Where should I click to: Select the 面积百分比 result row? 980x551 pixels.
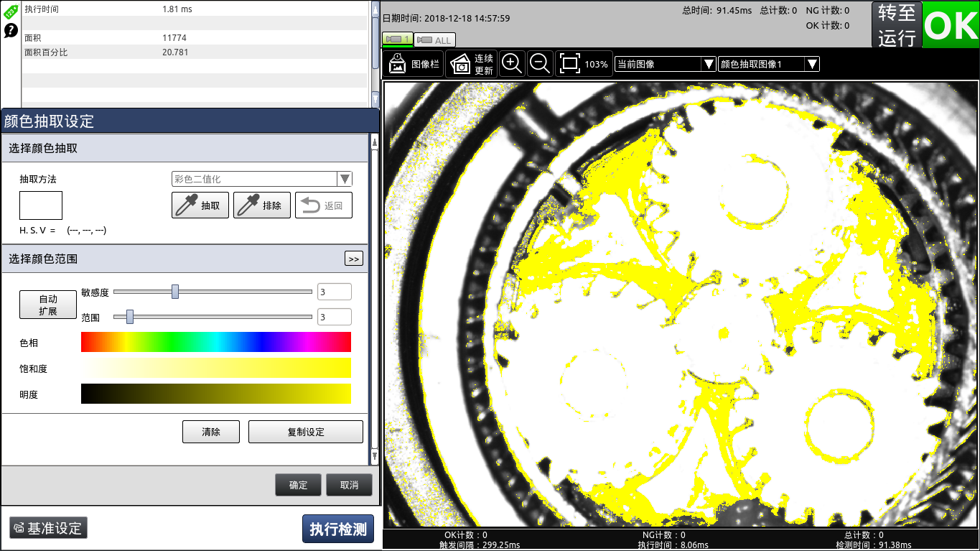coord(195,52)
